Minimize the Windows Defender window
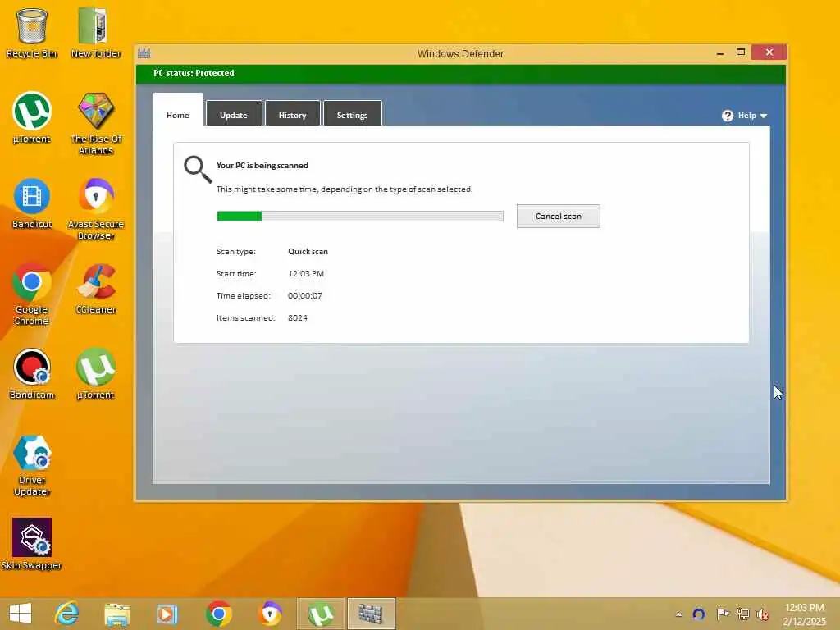 pyautogui.click(x=720, y=53)
